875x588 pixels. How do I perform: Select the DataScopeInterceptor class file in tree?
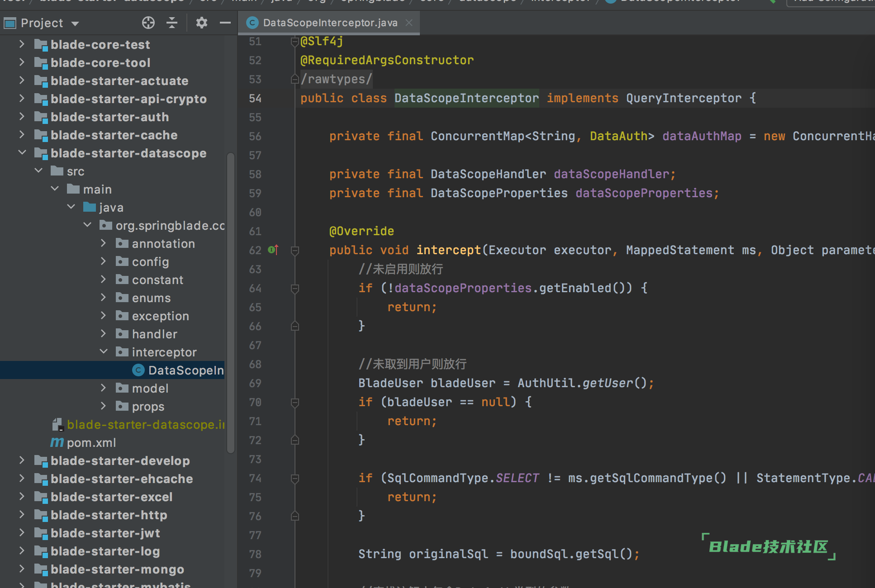(185, 370)
